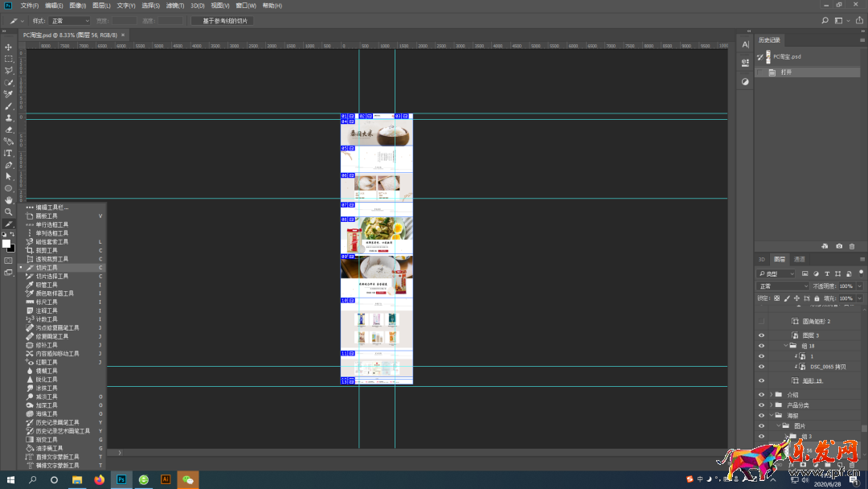The height and width of the screenshot is (489, 868).
Task: Show the hidden 圆角矩形 2 layer
Action: pos(761,322)
